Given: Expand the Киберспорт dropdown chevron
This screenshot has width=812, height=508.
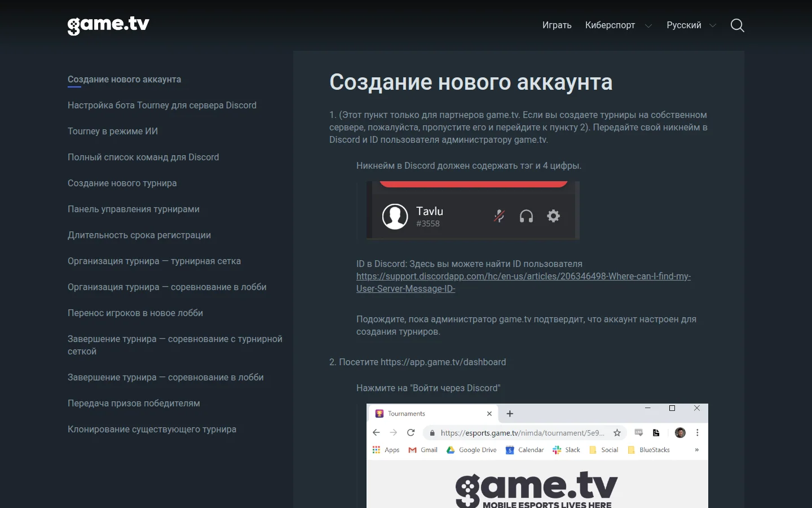Looking at the screenshot, I should [648, 25].
